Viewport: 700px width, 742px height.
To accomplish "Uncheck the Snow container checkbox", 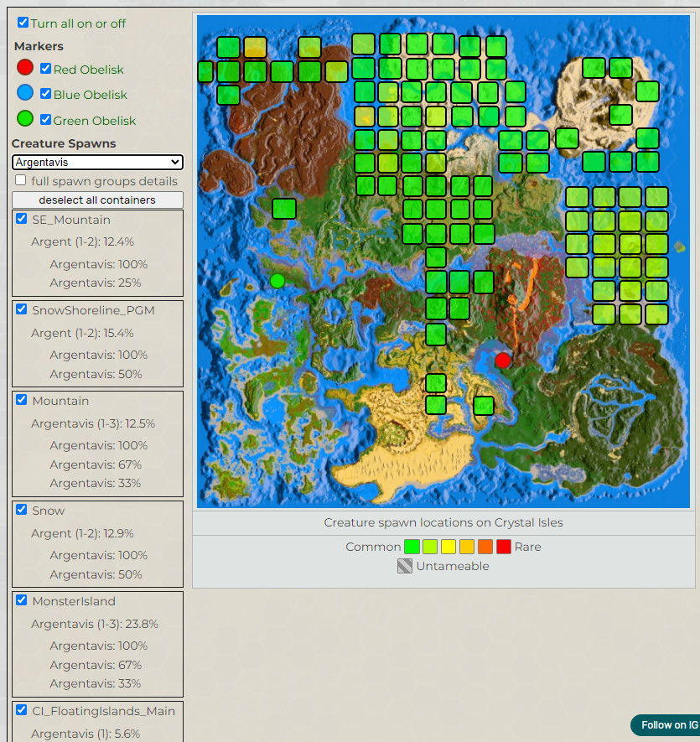I will [21, 509].
